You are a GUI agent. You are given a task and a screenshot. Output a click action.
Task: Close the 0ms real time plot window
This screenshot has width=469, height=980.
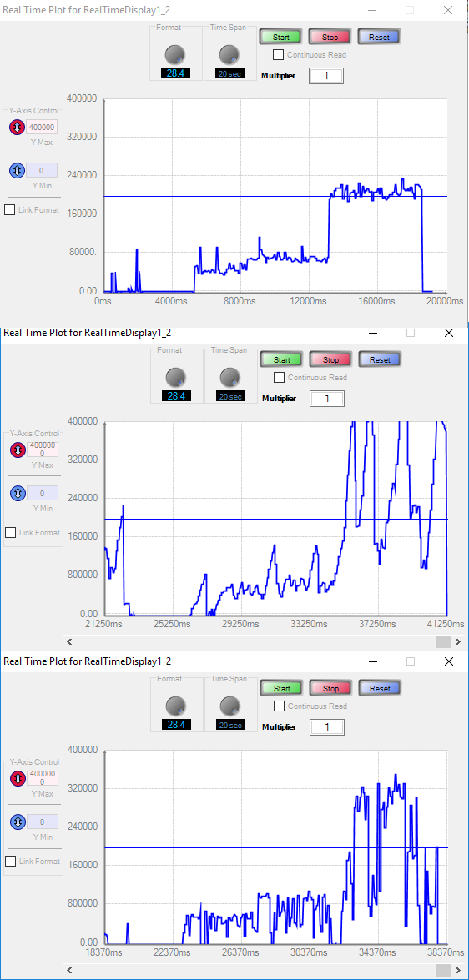click(448, 9)
